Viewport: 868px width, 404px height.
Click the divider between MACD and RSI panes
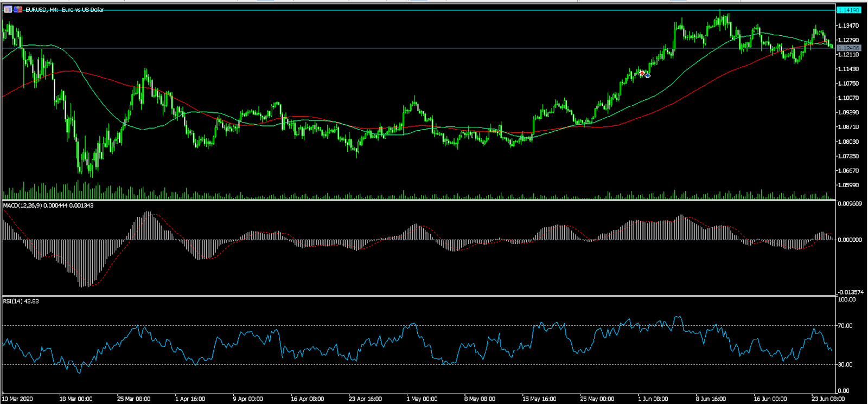click(418, 296)
